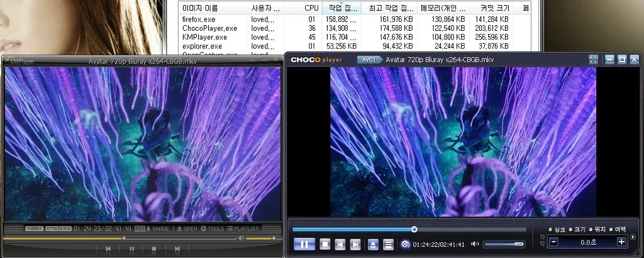644x258 pixels.
Task: Show the Choco Player playlist icon
Action: pos(388,244)
